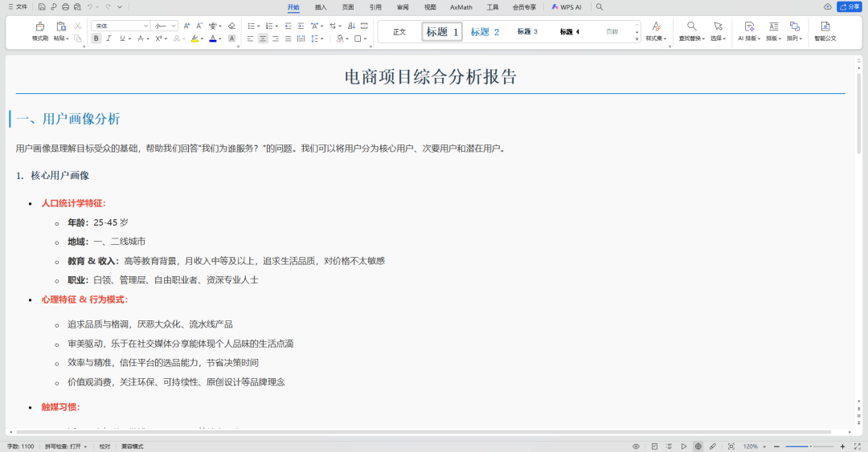Expand the styles gallery more arrow
The height and width of the screenshot is (452, 868).
point(637,39)
